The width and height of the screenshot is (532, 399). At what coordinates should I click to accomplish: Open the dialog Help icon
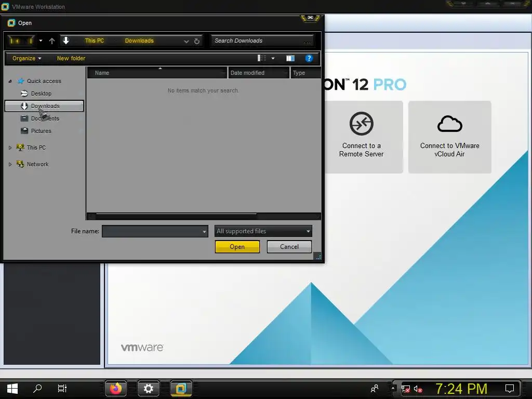pos(309,58)
